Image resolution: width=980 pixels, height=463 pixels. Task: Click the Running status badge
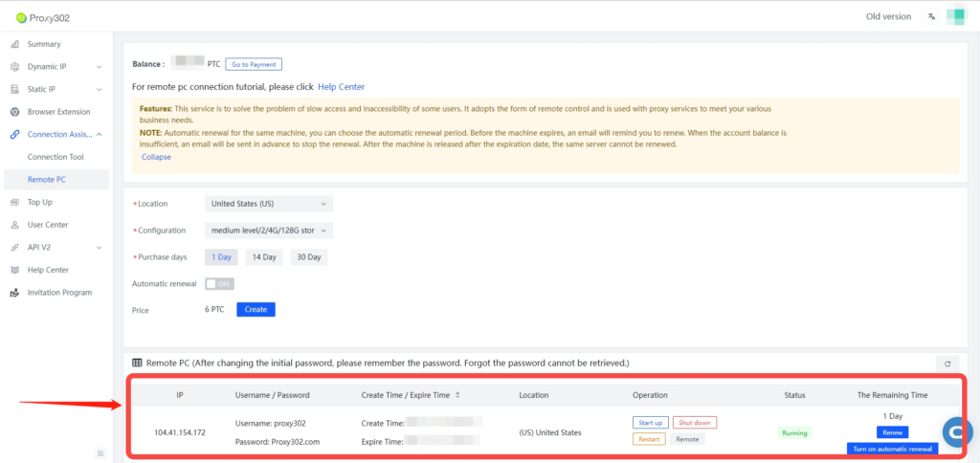pos(794,432)
